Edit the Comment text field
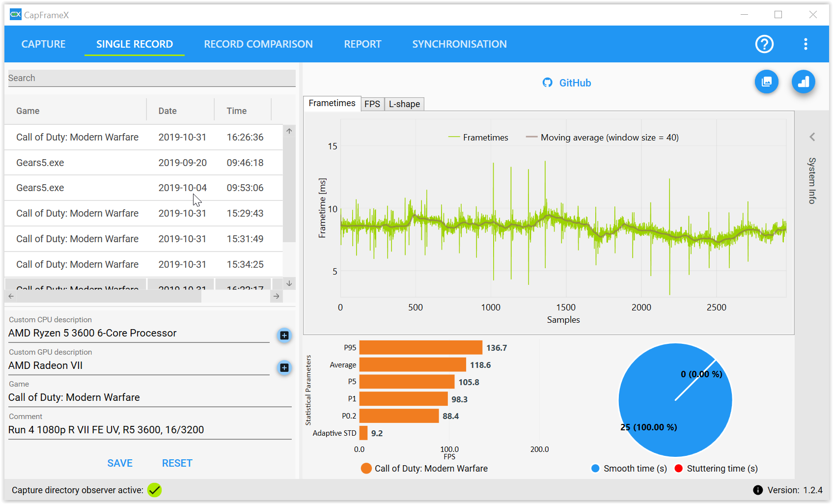This screenshot has height=504, width=833. (x=150, y=430)
